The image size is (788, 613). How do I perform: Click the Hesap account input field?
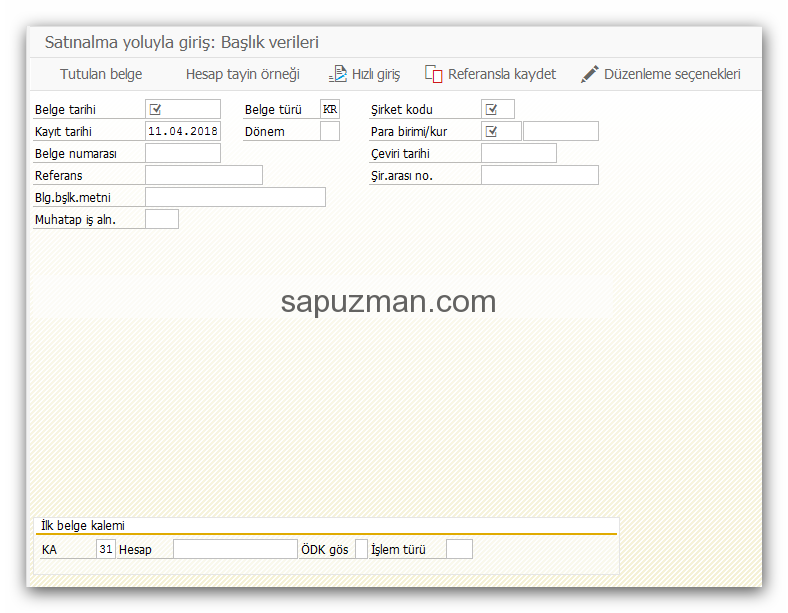click(x=235, y=549)
